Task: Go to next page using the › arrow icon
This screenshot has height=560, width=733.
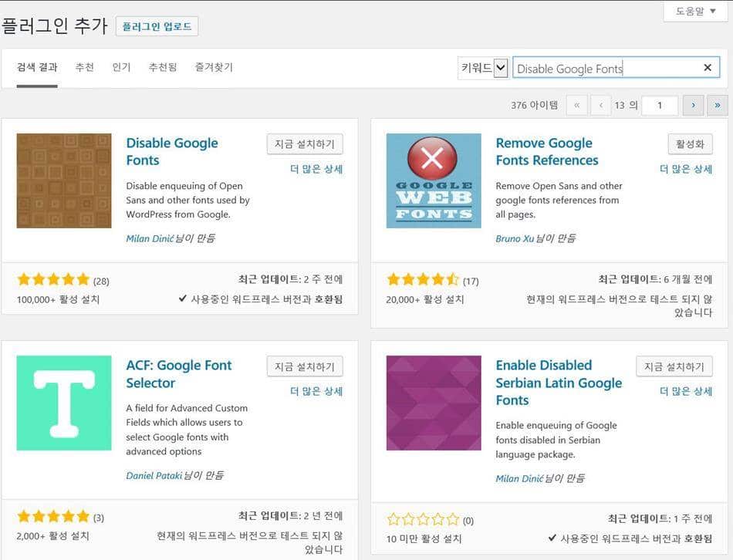Action: (x=693, y=105)
